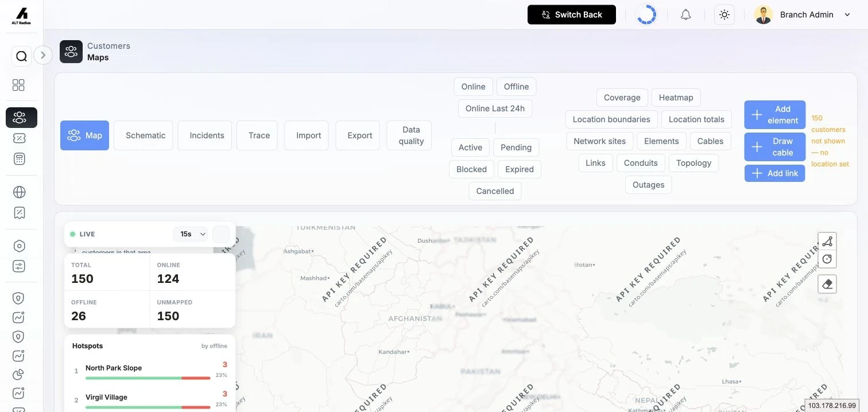
Task: Click the TOTAL 150 stat
Action: 107,273
